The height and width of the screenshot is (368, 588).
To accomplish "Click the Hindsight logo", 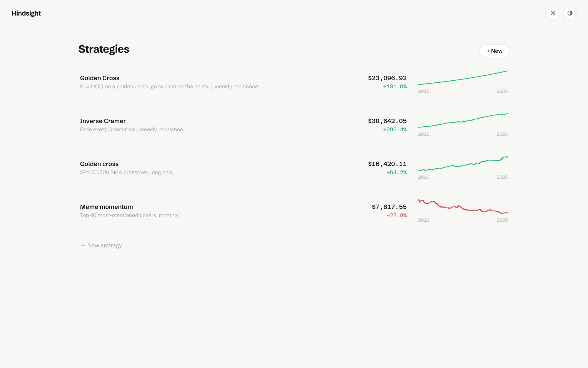I will (x=26, y=13).
